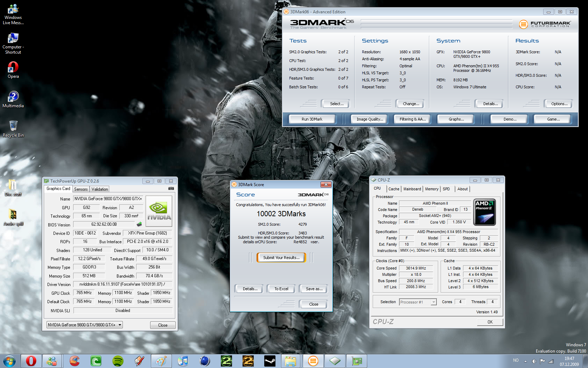
Task: Click the NO language indicator in tray
Action: (x=516, y=360)
